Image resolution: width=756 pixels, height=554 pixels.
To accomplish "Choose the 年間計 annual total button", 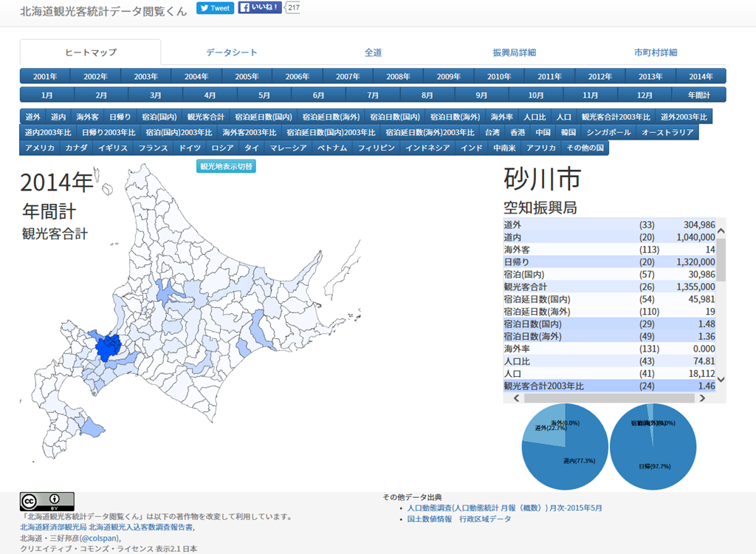I will tap(698, 95).
